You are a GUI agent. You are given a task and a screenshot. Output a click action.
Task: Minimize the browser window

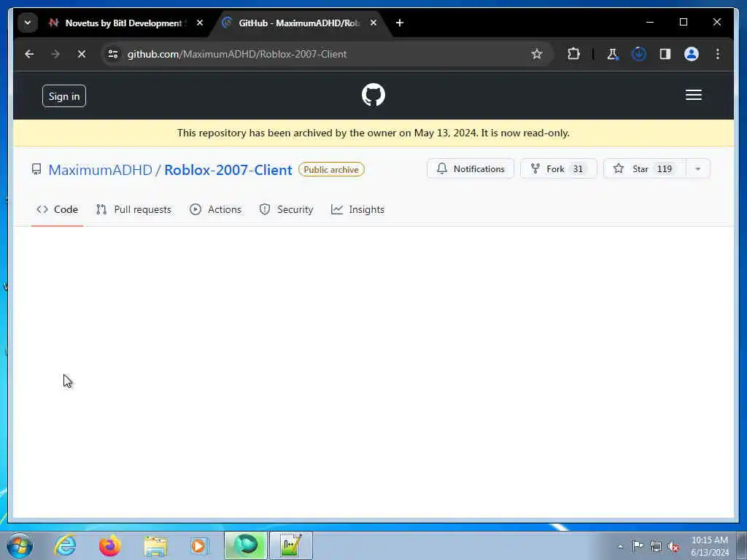[x=650, y=22]
